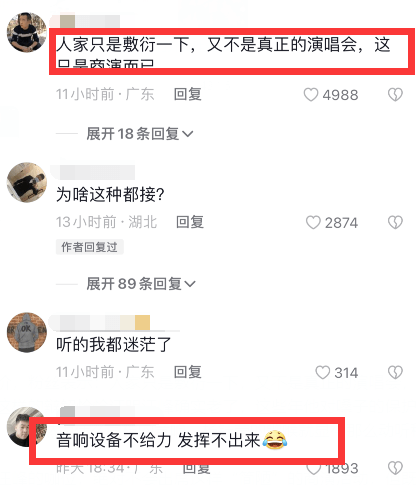416x485 pixels.
Task: Tap the 作者回复过 tag
Action: 90,247
